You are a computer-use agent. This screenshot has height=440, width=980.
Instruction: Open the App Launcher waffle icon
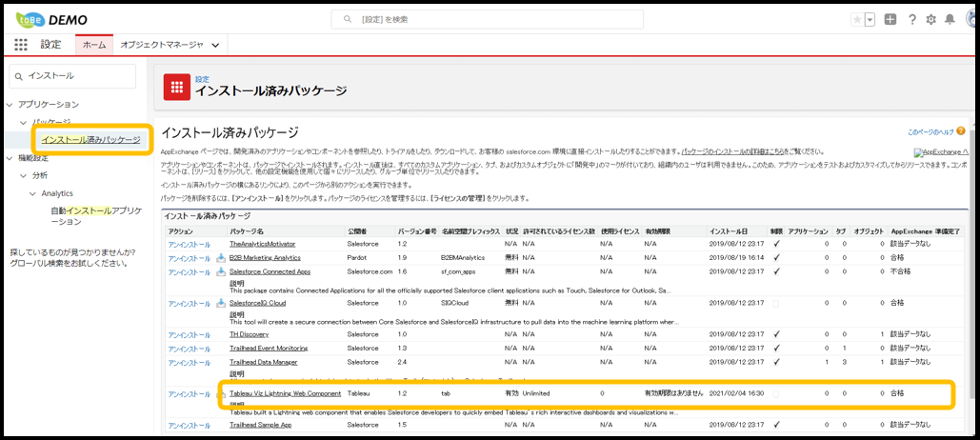[x=21, y=45]
